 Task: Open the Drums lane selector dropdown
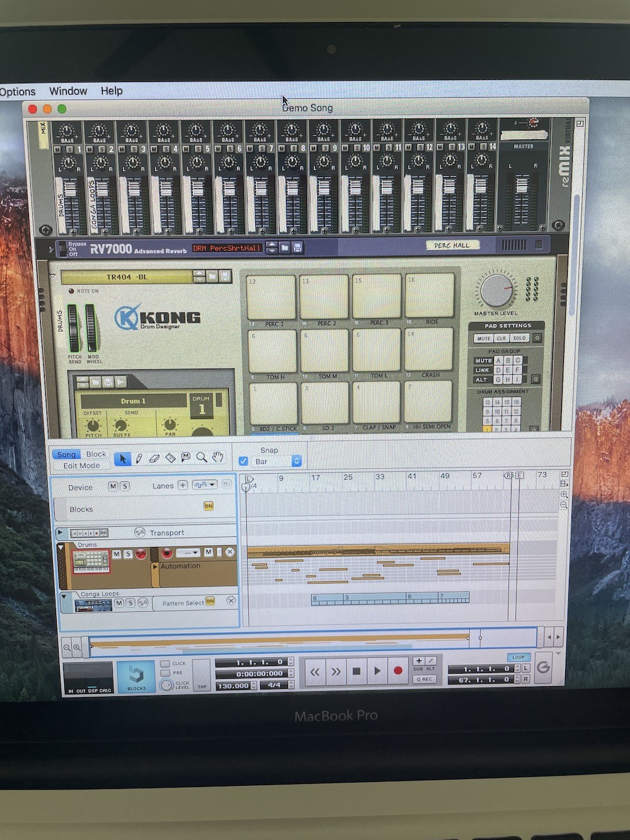[x=188, y=553]
